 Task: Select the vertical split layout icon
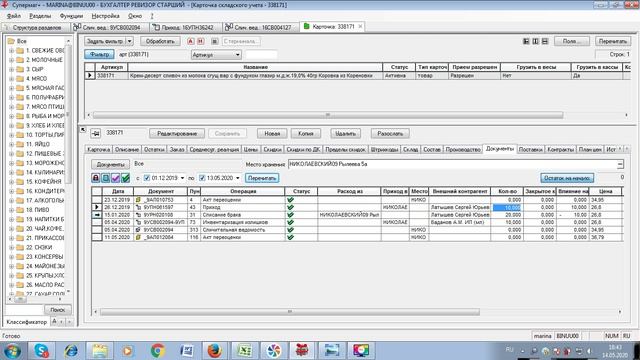tap(536, 41)
